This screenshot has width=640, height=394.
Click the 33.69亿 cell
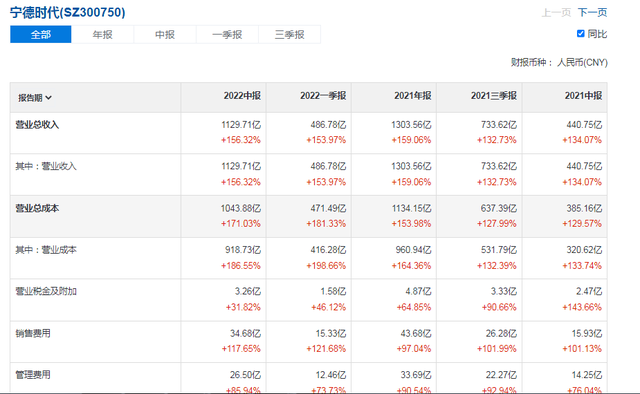(416, 375)
